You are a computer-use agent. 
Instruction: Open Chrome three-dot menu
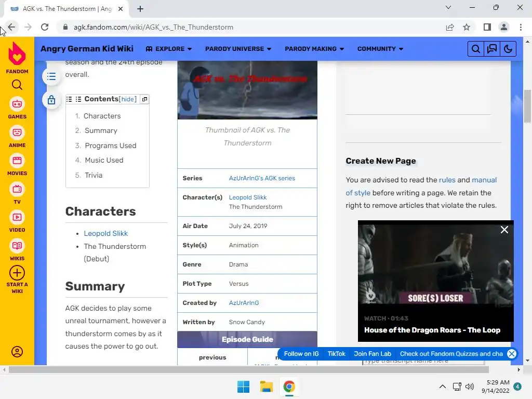point(521,27)
